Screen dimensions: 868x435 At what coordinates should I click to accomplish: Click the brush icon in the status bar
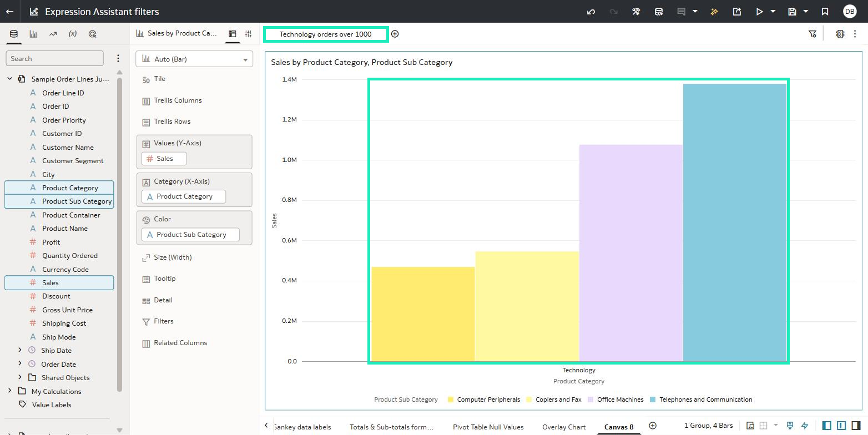(x=790, y=426)
